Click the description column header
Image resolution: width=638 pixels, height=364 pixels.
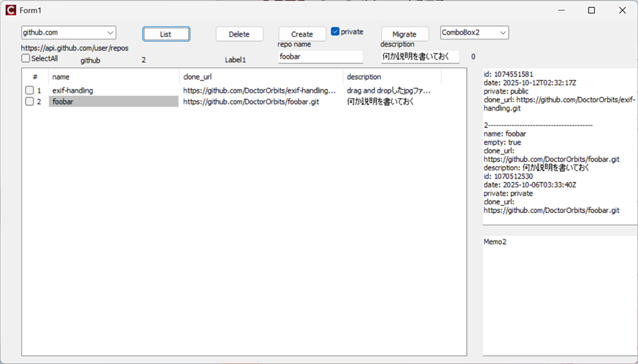click(x=392, y=77)
